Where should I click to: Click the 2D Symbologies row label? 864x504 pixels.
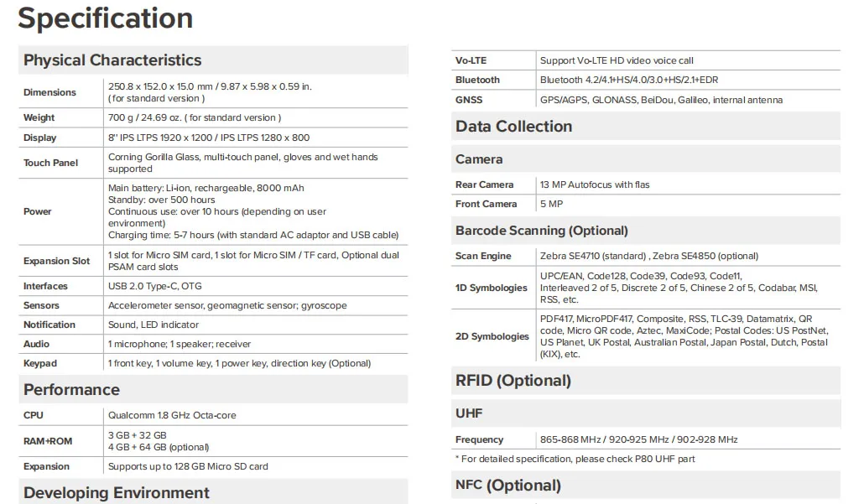[x=492, y=336]
